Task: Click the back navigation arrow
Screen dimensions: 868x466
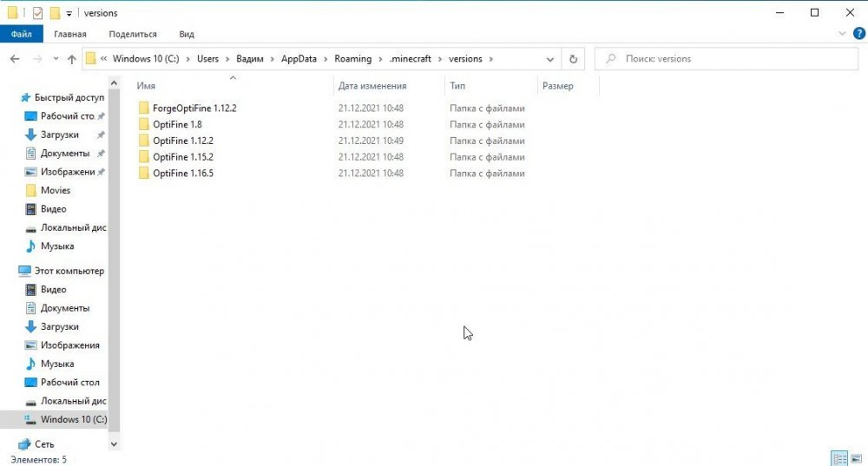Action: (x=15, y=59)
